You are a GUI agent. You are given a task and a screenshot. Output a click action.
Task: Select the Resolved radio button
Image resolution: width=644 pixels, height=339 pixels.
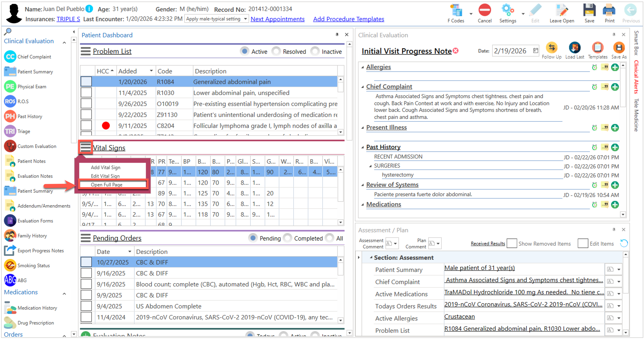coord(276,52)
